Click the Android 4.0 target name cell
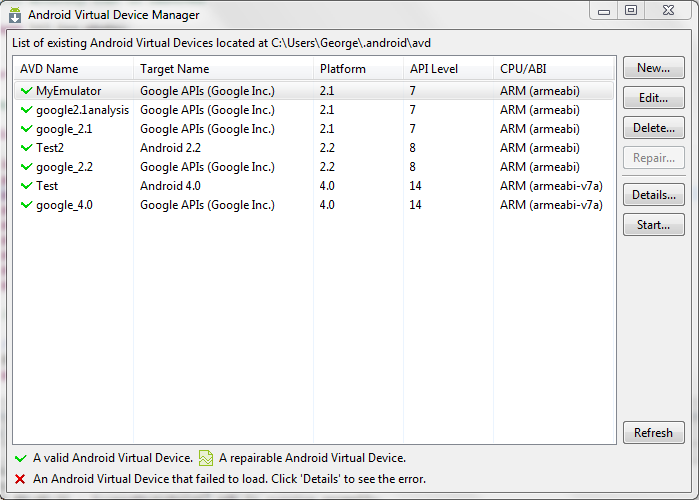699x500 pixels. pos(170,185)
